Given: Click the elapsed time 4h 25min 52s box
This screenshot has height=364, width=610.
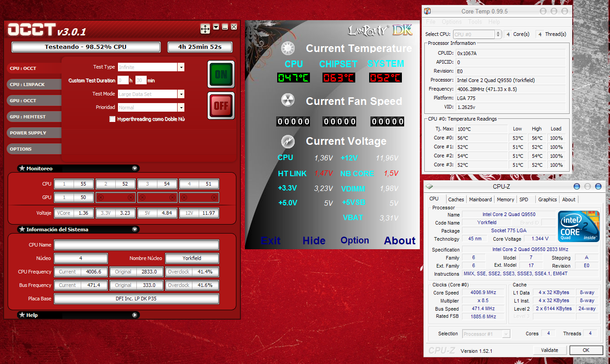Looking at the screenshot, I should (200, 47).
